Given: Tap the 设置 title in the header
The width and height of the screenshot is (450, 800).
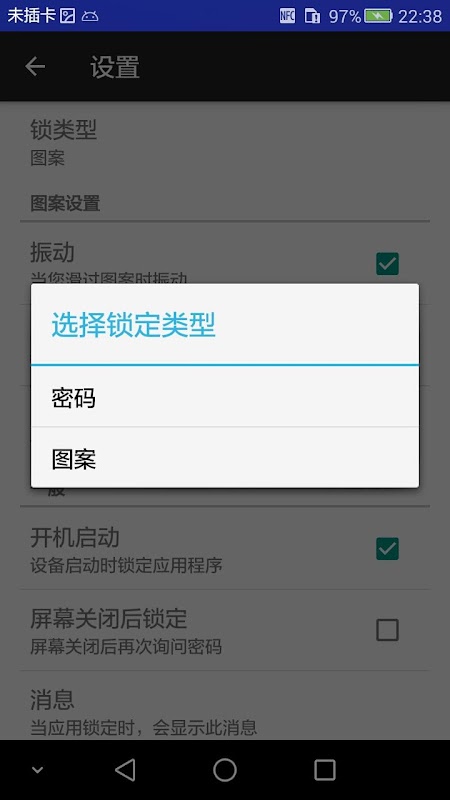Looking at the screenshot, I should click(115, 67).
